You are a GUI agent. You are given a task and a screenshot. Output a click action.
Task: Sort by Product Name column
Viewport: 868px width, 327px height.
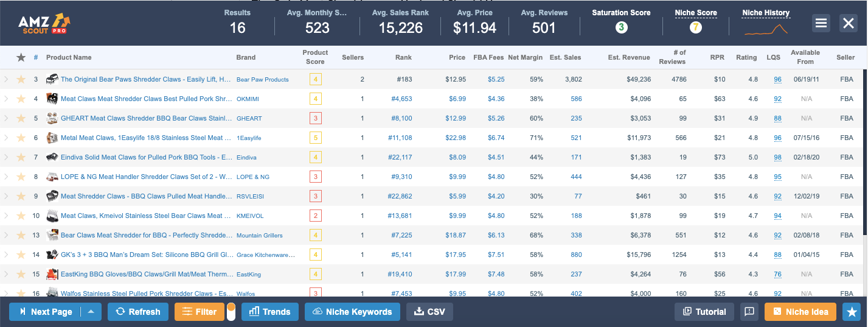69,57
